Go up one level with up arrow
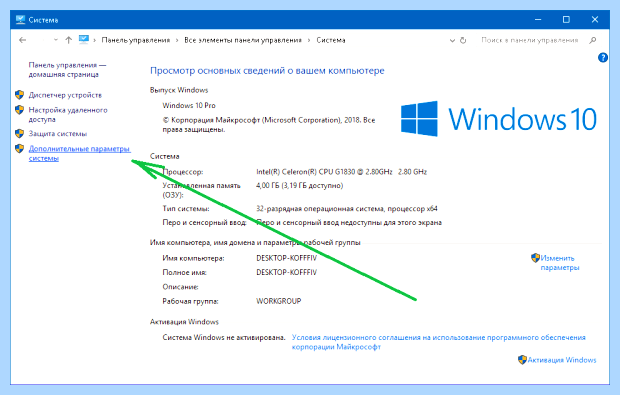Image resolution: width=620 pixels, height=395 pixels. point(69,40)
